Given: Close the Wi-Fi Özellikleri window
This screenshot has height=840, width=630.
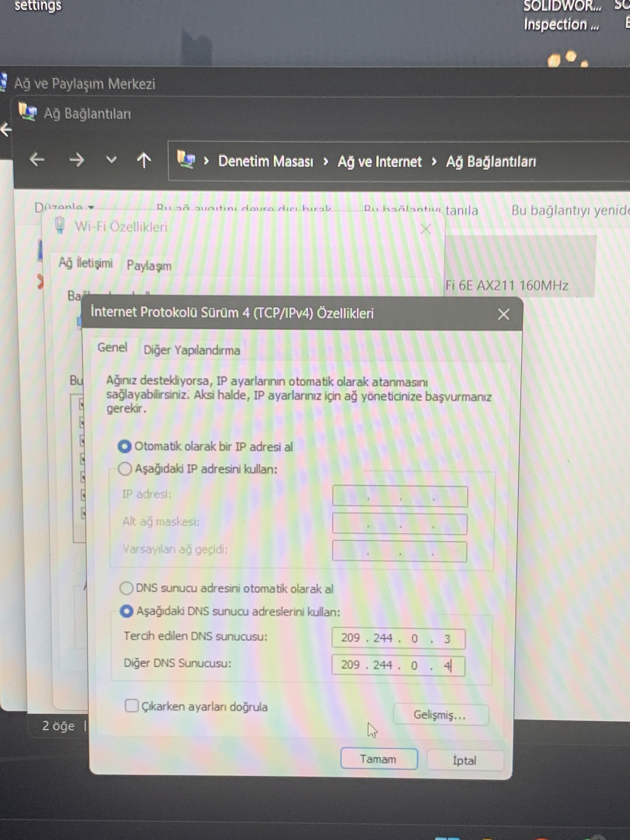Looking at the screenshot, I should click(426, 229).
